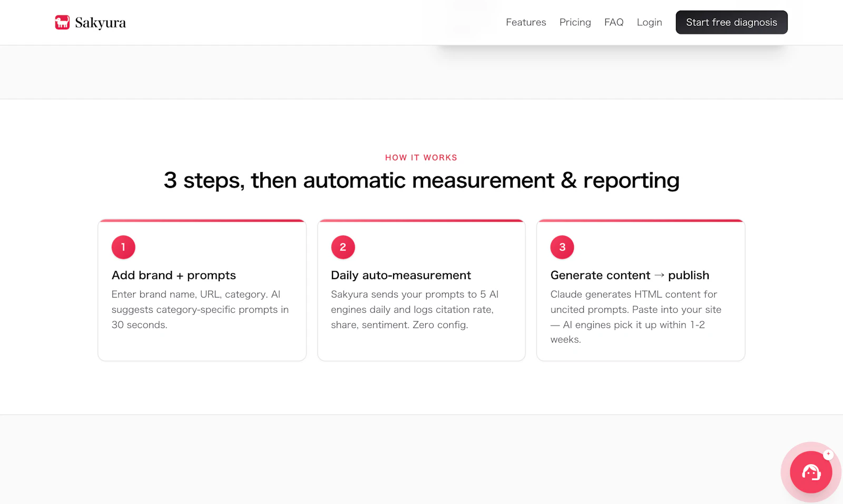This screenshot has width=843, height=504.
Task: Click the Start free diagnosis button
Action: [731, 22]
